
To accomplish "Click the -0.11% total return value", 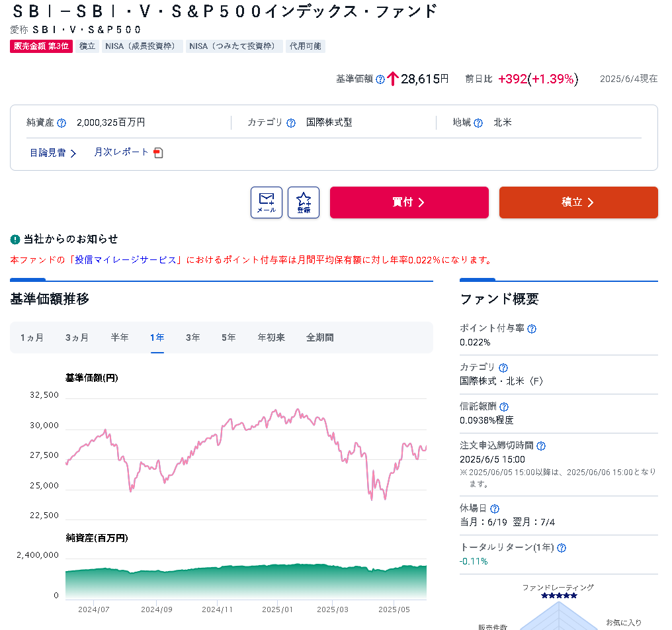I will click(x=474, y=561).
